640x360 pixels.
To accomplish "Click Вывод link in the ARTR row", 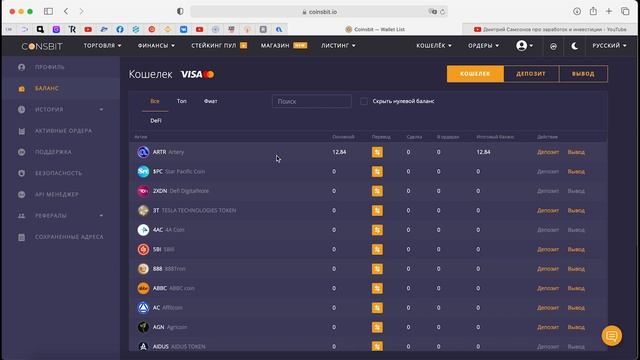I will [576, 152].
